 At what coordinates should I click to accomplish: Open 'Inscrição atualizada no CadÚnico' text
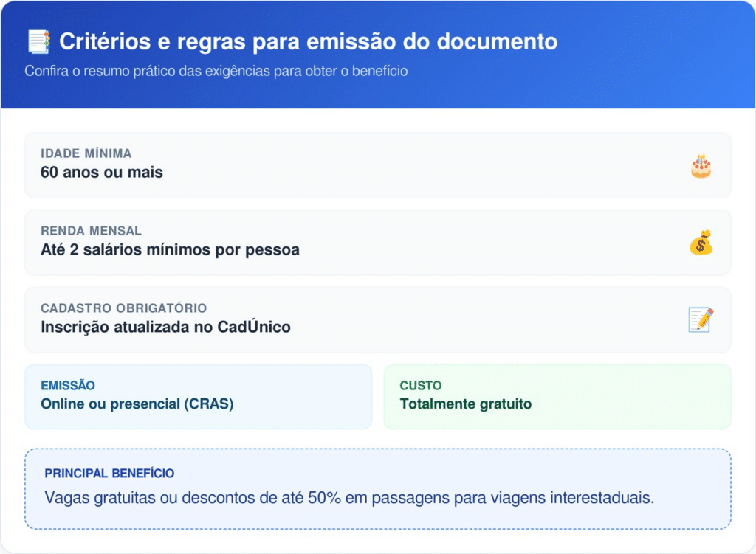pos(165,327)
